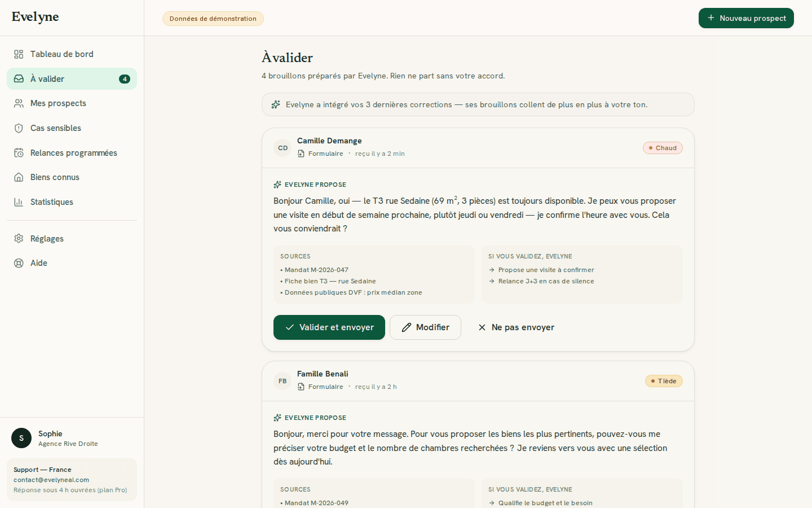Click the À valider count badge 4

125,79
